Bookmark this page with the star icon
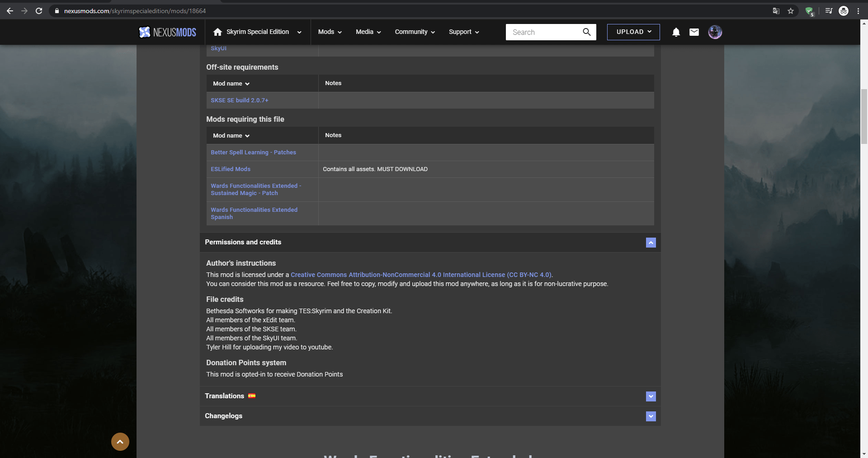This screenshot has height=458, width=868. click(791, 11)
